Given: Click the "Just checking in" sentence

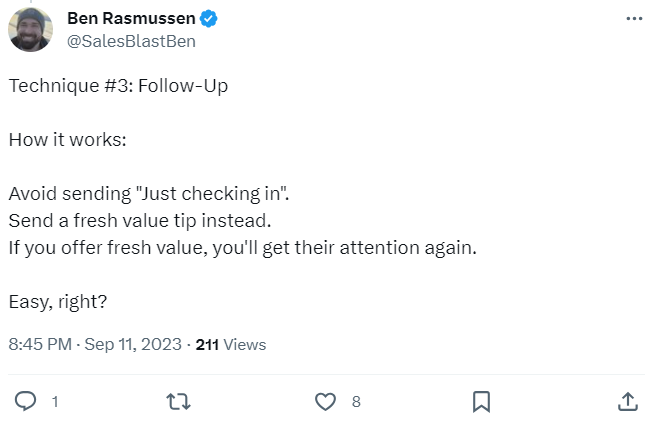Looking at the screenshot, I should [x=156, y=193].
